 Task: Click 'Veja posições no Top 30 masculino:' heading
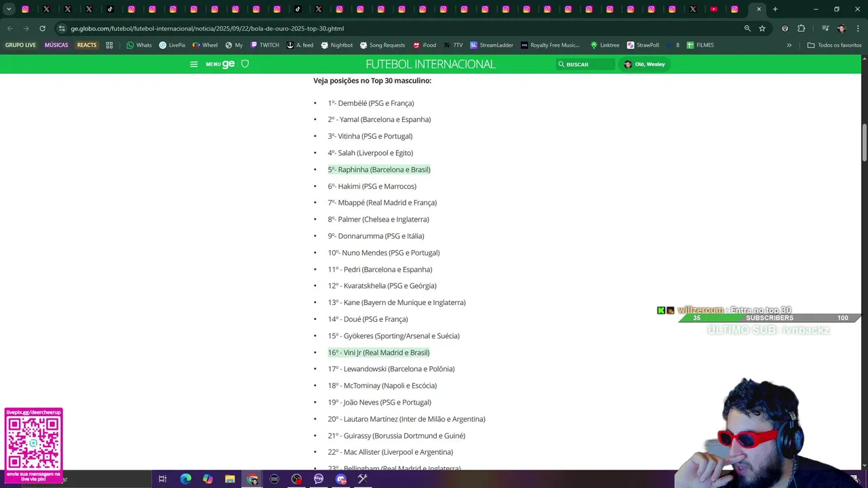tap(372, 81)
